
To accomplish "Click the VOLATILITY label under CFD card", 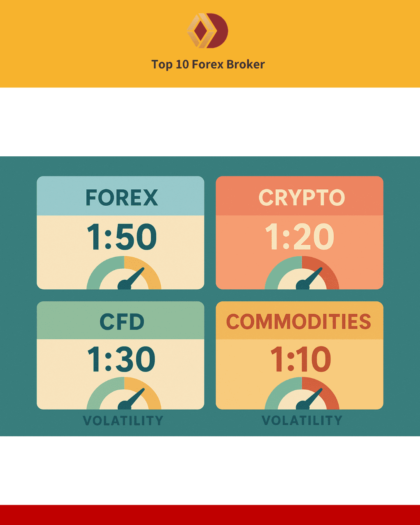I will click(123, 421).
